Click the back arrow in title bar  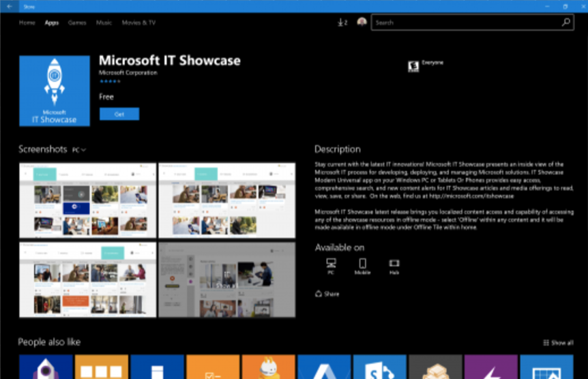pyautogui.click(x=9, y=6)
